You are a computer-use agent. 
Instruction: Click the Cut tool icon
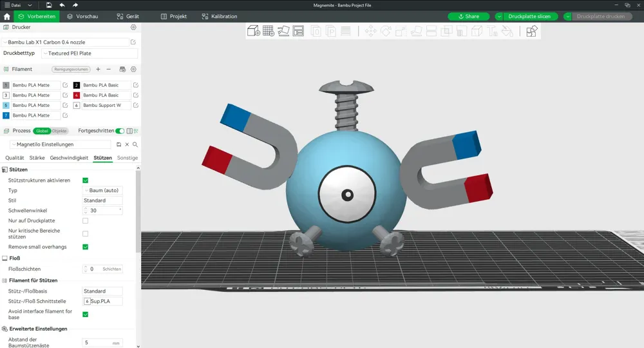point(431,31)
